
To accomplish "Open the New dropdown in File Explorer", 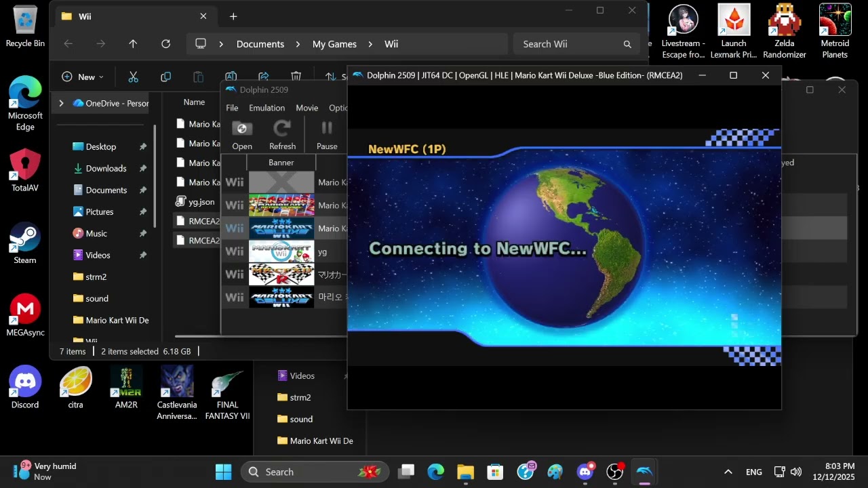I will 83,77.
